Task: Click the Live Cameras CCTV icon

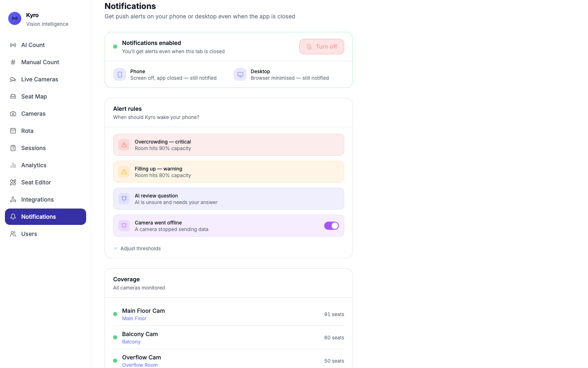Action: point(13,79)
